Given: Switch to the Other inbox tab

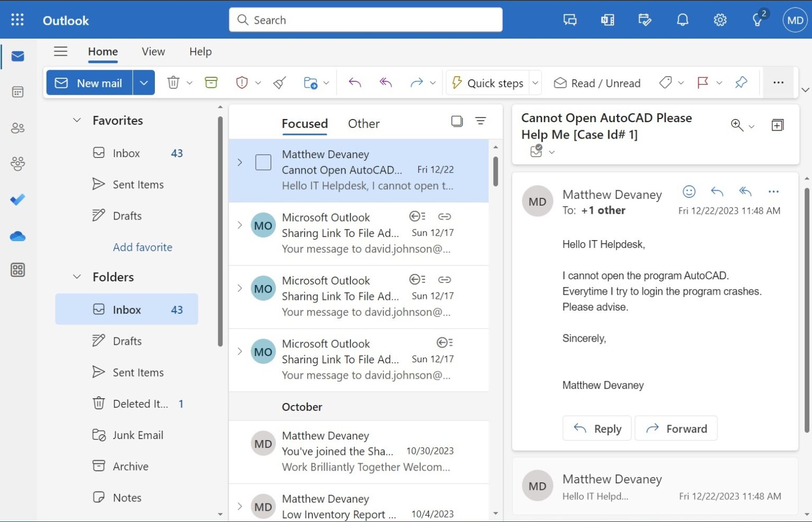Looking at the screenshot, I should click(363, 123).
